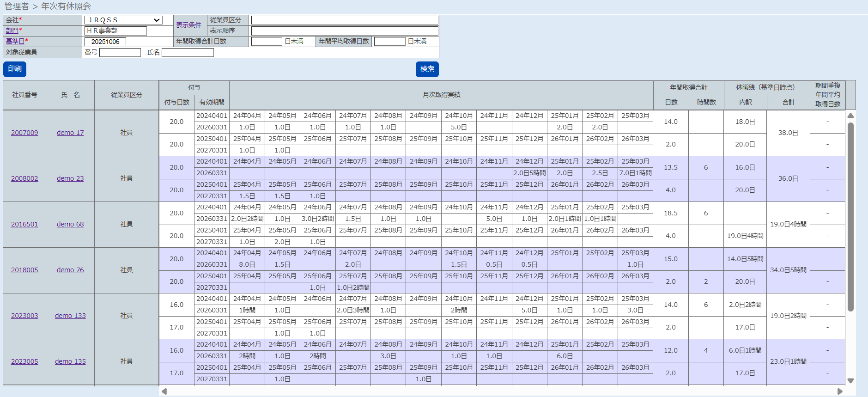This screenshot has height=397, width=868.
Task: Open the 会社 company dropdown
Action: tap(123, 20)
